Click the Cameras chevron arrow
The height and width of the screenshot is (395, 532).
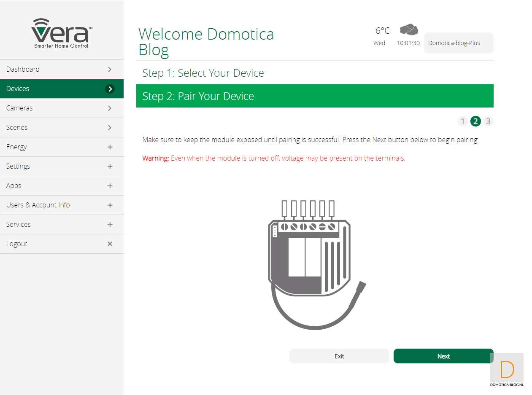pyautogui.click(x=110, y=108)
